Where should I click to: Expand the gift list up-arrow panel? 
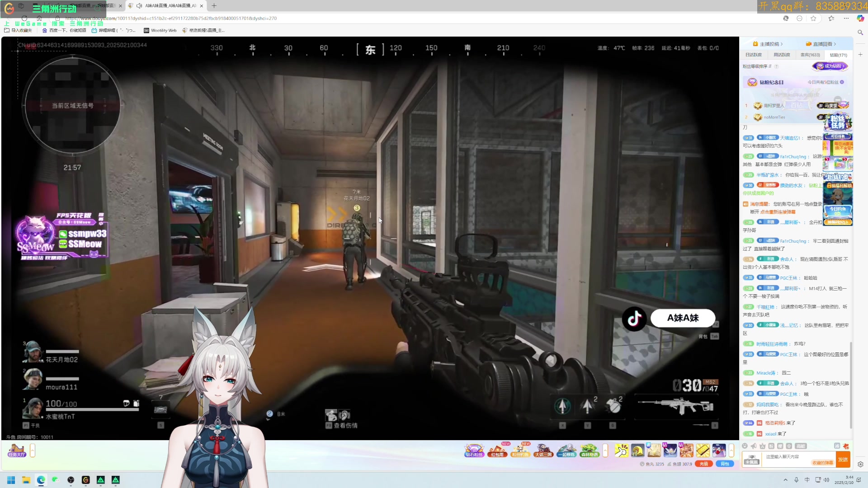pyautogui.click(x=731, y=450)
